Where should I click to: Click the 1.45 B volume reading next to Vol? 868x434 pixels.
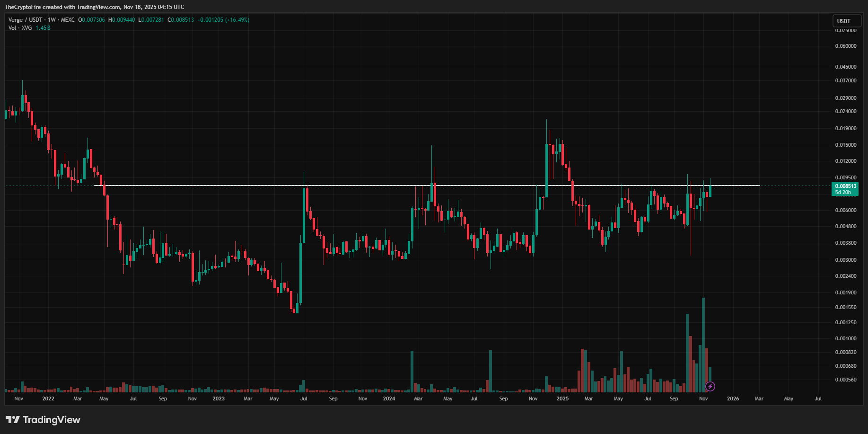43,27
